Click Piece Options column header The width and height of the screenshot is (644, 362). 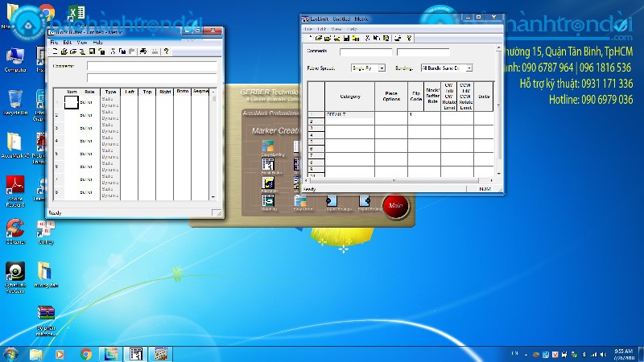tap(391, 97)
